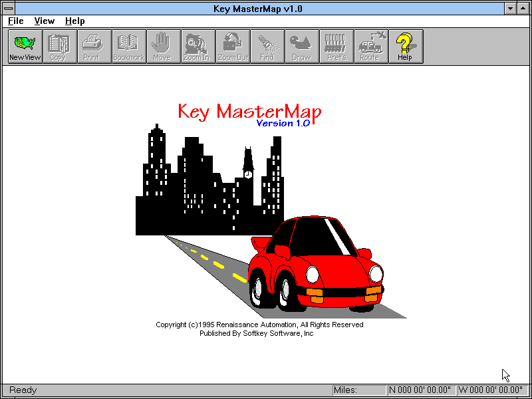Click the W 000 00' 00.00" longitude readout
This screenshot has height=399, width=532.
(492, 390)
